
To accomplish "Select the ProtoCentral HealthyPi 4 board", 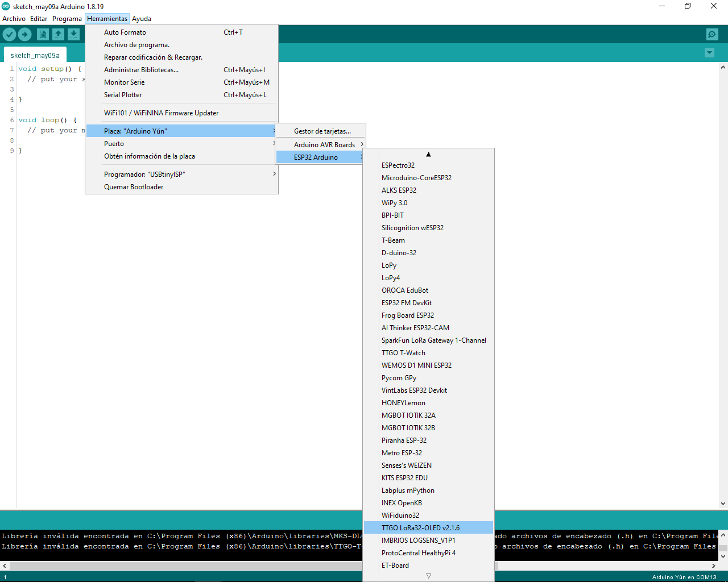I will pos(428,553).
